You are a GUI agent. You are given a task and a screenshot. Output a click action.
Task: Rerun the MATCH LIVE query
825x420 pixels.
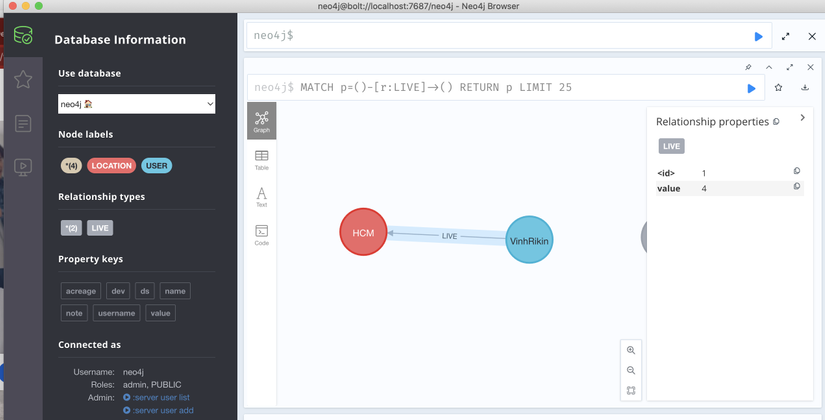(x=751, y=88)
